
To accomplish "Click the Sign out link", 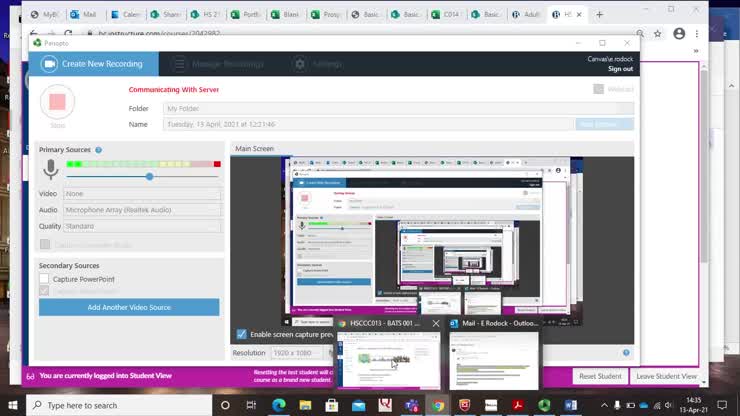I will pos(620,69).
